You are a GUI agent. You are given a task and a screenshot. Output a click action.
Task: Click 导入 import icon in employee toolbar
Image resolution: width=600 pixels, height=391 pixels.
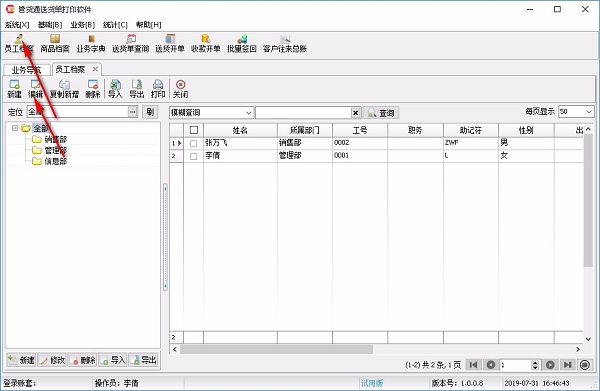pyautogui.click(x=115, y=89)
